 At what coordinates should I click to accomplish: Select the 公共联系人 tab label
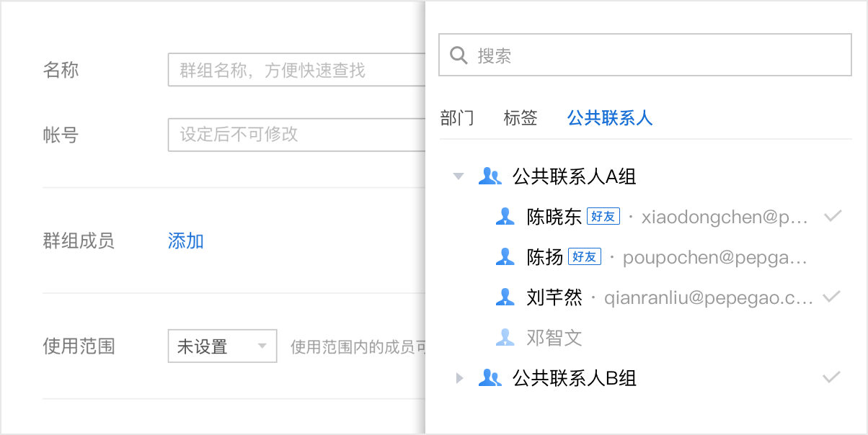pos(609,118)
